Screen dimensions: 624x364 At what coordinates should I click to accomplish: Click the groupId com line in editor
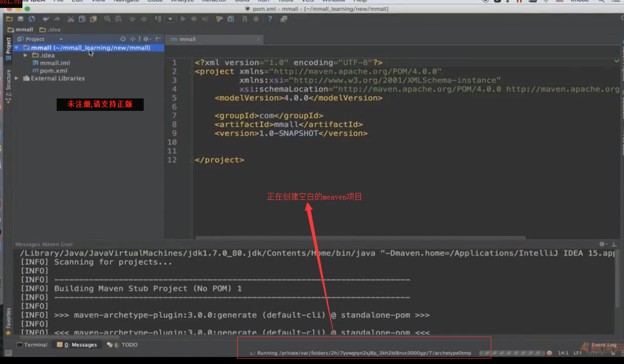pyautogui.click(x=269, y=116)
